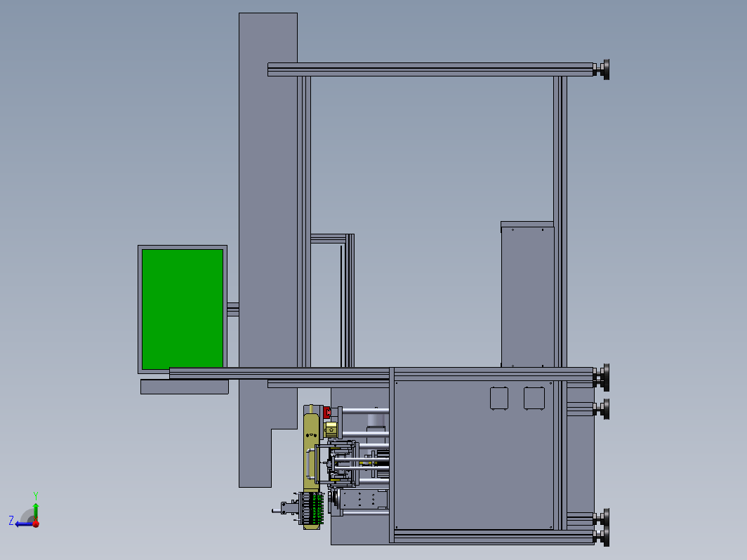Select the green terminal block cluster at the mechanism bottom
Viewport: 747px width, 560px height.
click(317, 509)
